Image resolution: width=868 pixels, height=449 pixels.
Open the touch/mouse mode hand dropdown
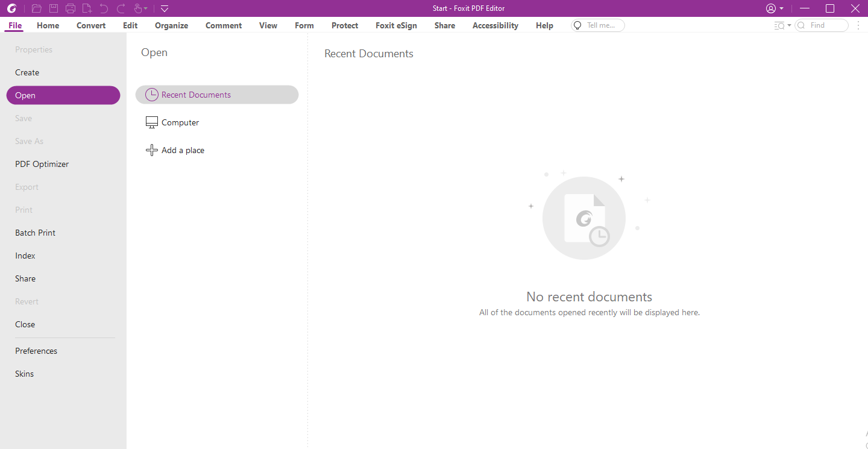[140, 8]
